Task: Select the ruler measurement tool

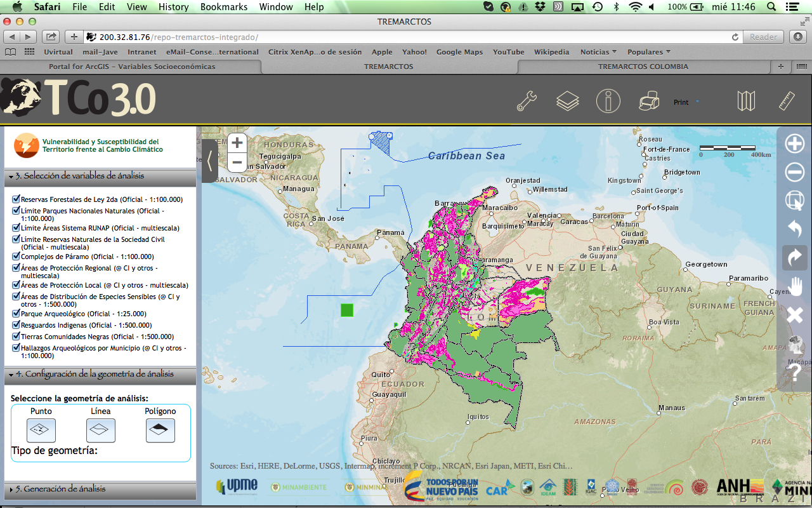Action: (x=787, y=101)
